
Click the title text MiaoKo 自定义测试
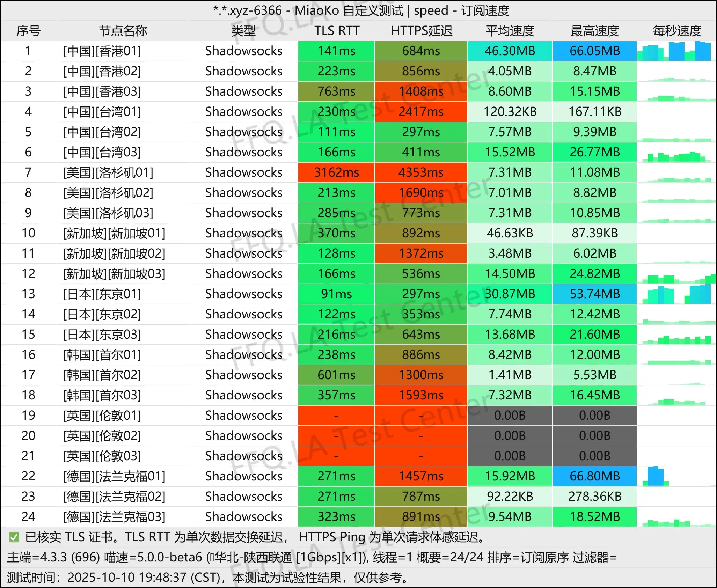pos(349,10)
